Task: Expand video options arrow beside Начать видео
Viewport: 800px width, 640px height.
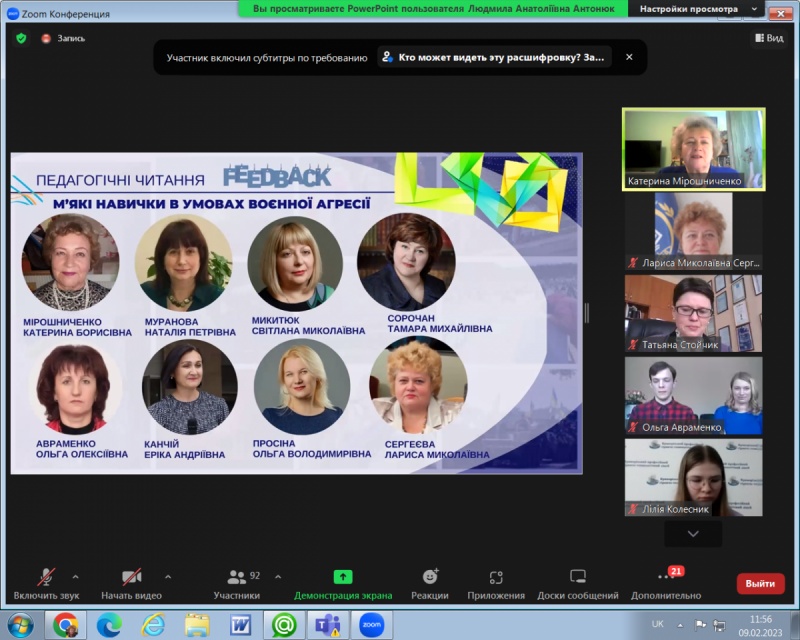Action: (168, 576)
